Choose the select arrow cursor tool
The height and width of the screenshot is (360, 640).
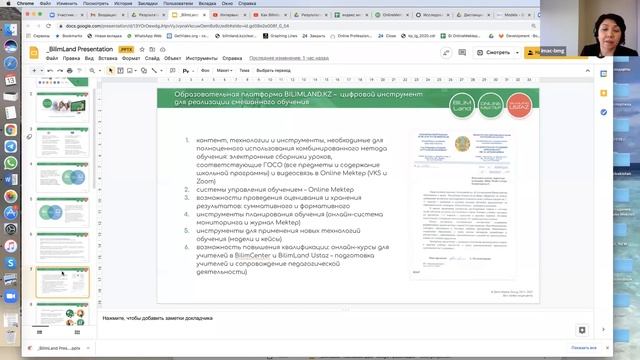[110, 71]
